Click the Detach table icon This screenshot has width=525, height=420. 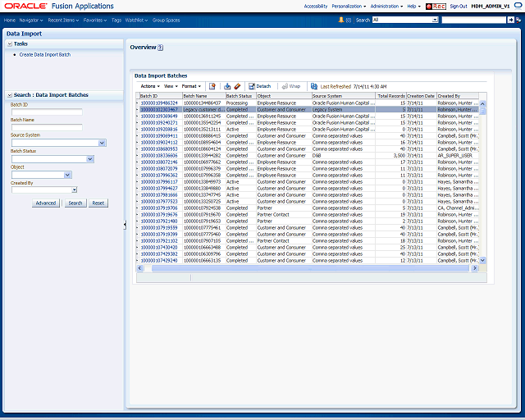click(x=252, y=86)
